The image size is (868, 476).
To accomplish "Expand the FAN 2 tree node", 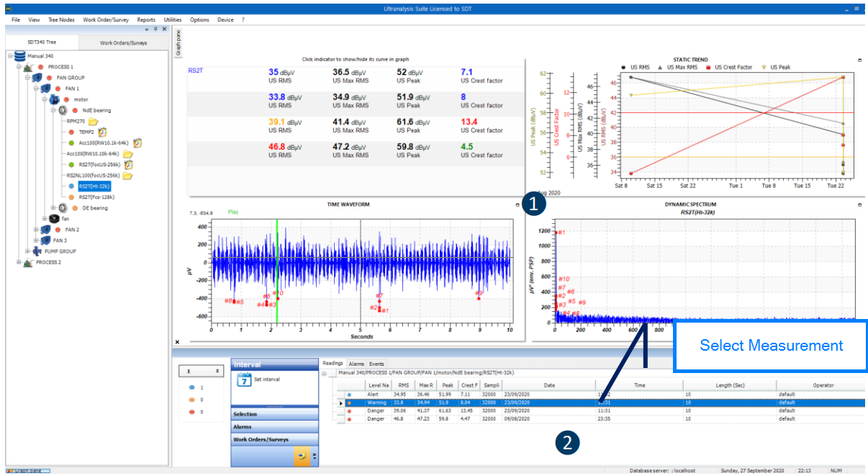I will [37, 230].
